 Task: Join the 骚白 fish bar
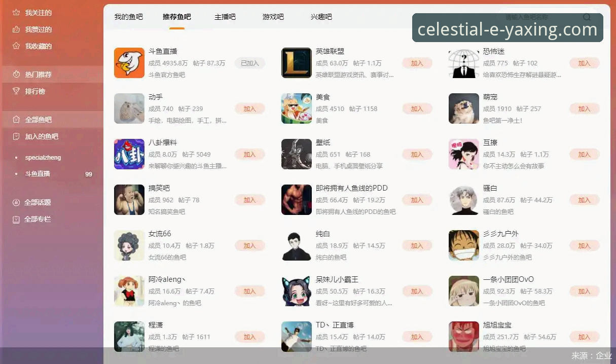coord(585,200)
